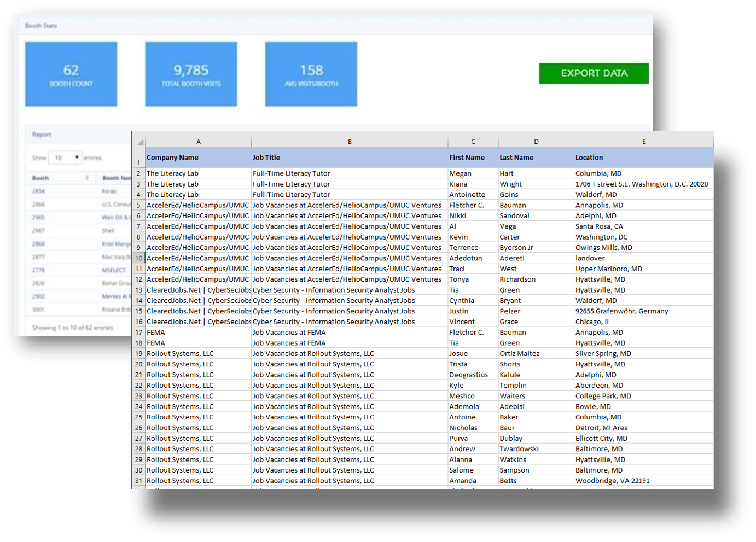Select spreadsheet column C header
Screen dimensions: 756x542
pyautogui.click(x=473, y=142)
